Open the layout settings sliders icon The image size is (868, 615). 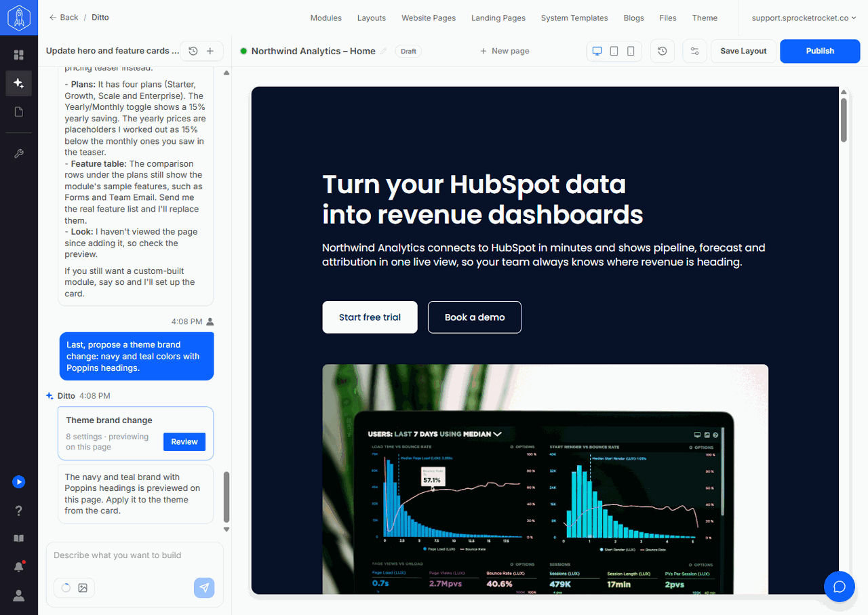click(x=694, y=51)
